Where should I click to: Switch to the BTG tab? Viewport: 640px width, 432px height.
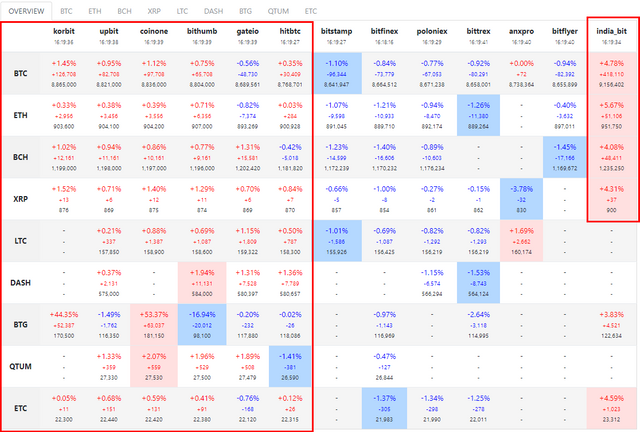[x=245, y=11]
